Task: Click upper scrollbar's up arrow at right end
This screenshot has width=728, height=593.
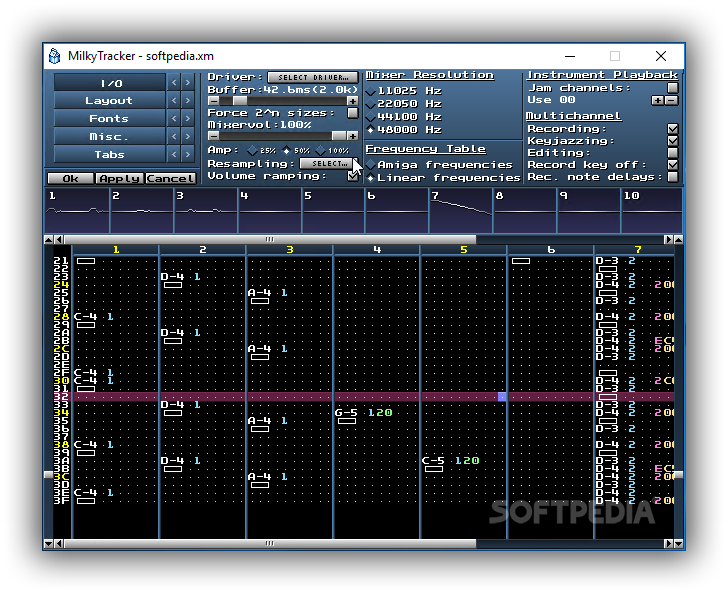Action: (x=678, y=240)
